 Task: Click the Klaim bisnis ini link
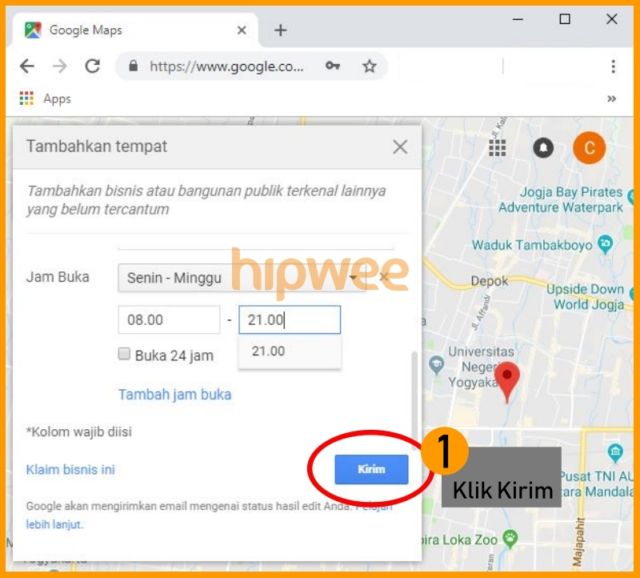coord(70,469)
